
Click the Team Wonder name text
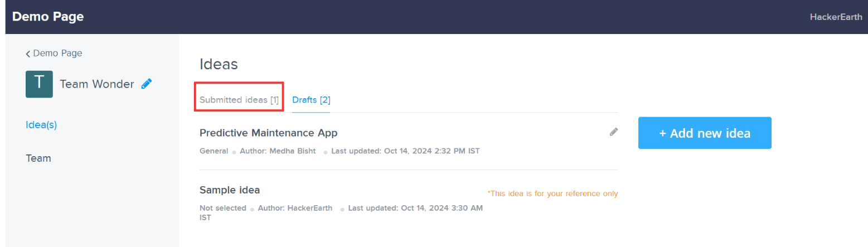[x=96, y=84]
